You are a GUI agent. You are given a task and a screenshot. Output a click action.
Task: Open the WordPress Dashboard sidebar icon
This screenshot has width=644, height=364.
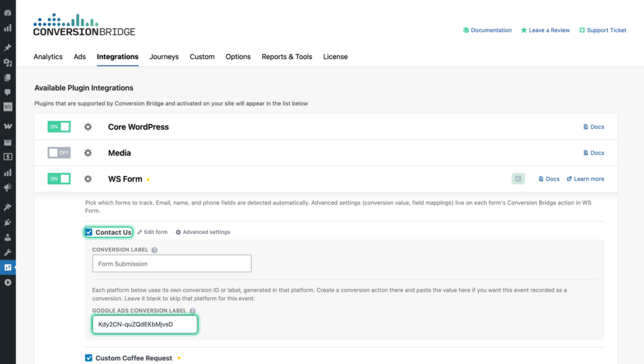8,13
